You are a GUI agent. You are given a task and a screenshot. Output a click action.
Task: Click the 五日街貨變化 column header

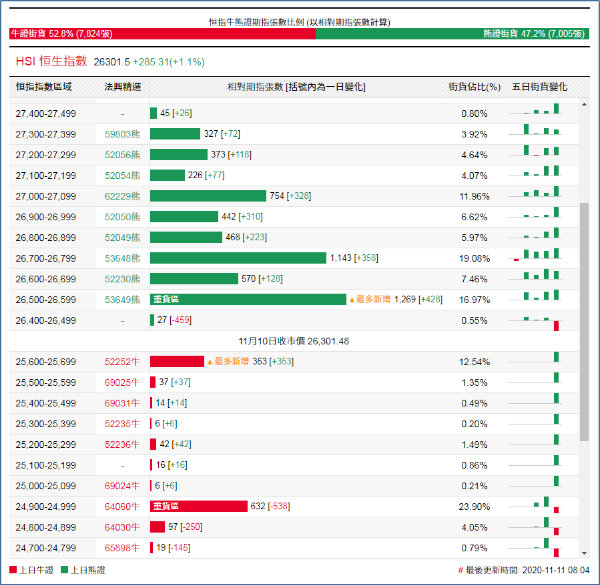[540, 87]
